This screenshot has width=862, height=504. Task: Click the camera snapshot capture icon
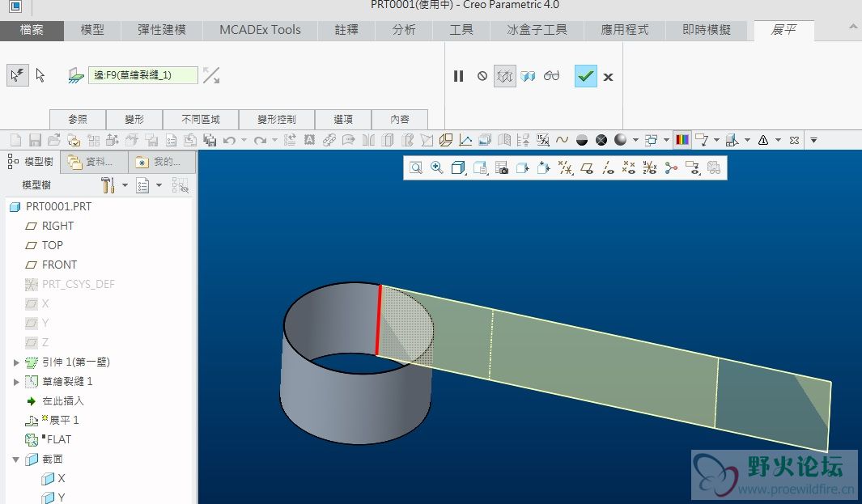point(501,167)
